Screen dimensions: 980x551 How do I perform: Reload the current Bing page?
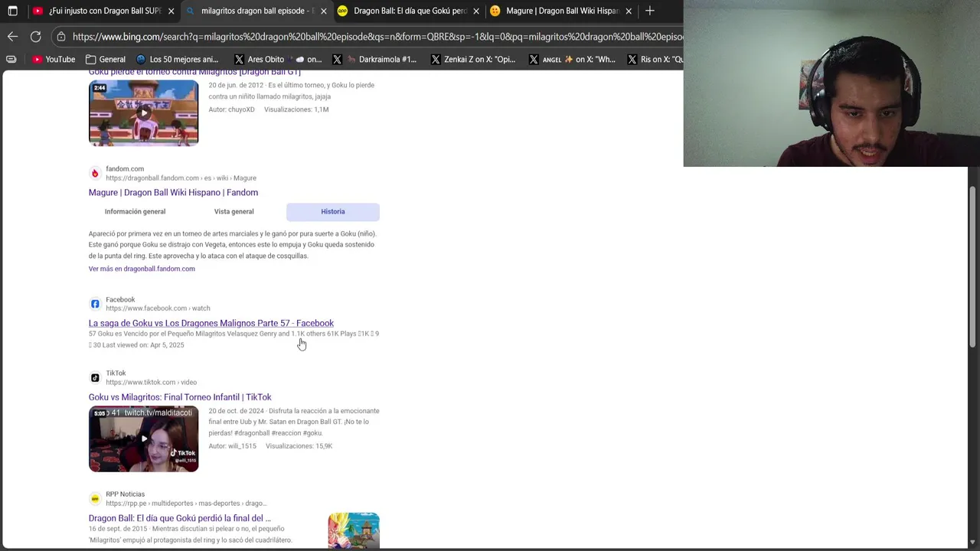[x=35, y=36]
